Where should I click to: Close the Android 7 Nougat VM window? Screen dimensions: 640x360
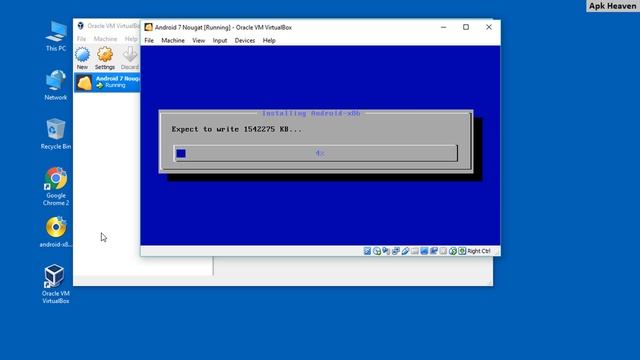point(489,27)
